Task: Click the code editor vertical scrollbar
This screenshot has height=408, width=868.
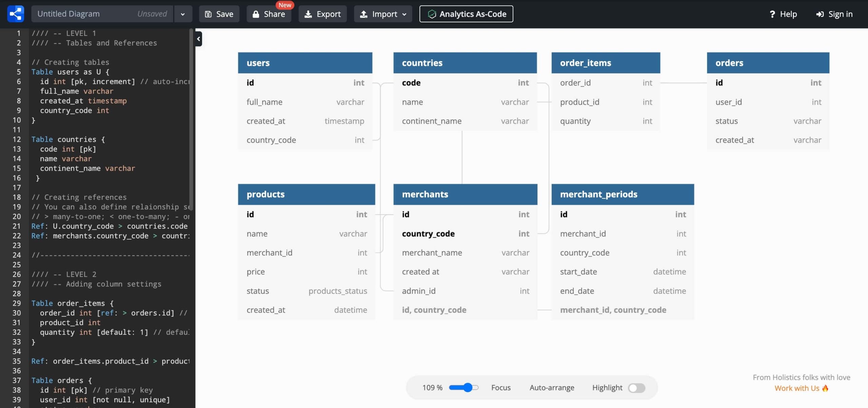Action: (191, 119)
